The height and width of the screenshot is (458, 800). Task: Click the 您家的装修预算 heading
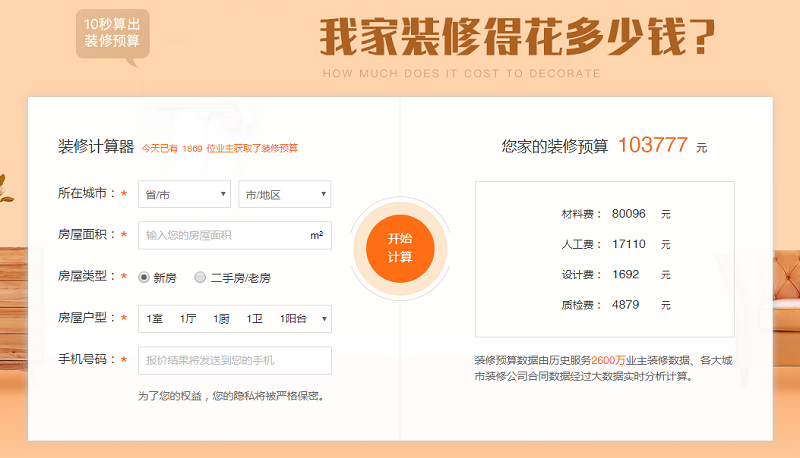click(x=555, y=146)
